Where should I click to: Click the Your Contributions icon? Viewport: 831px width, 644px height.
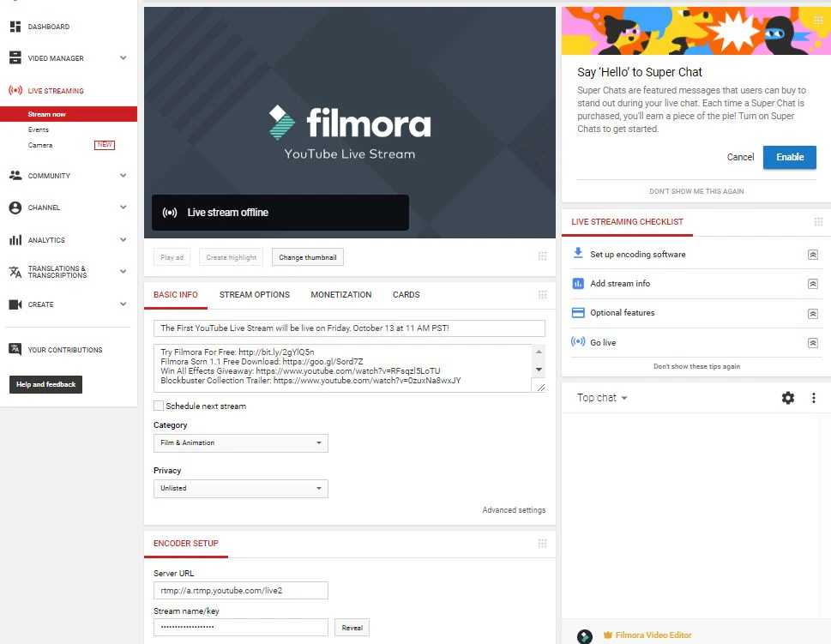pyautogui.click(x=15, y=349)
